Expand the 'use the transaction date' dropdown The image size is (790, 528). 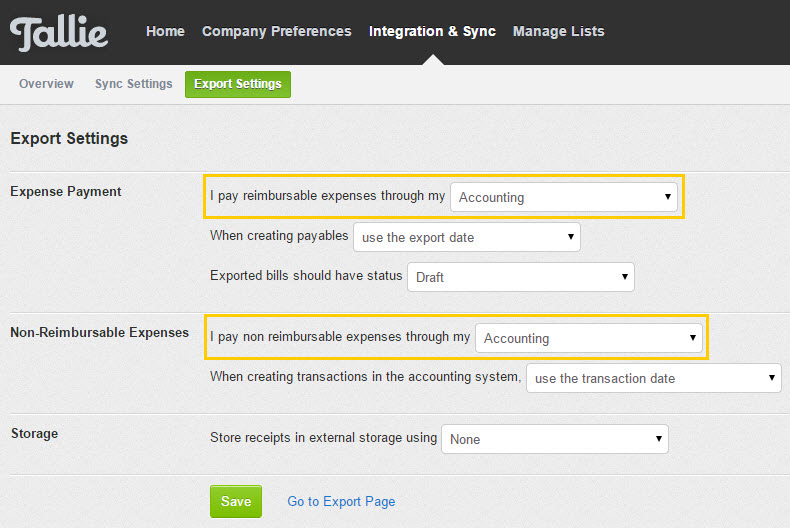click(x=654, y=378)
